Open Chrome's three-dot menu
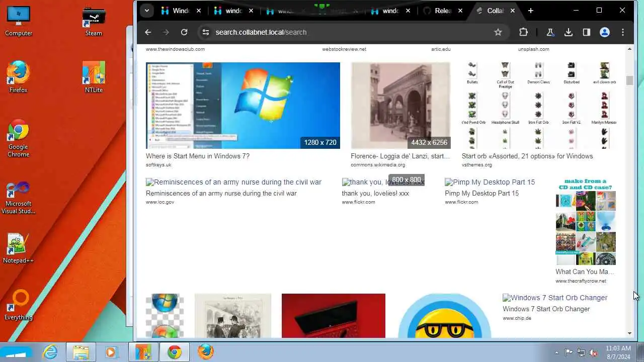Image resolution: width=644 pixels, height=362 pixels. point(623,32)
